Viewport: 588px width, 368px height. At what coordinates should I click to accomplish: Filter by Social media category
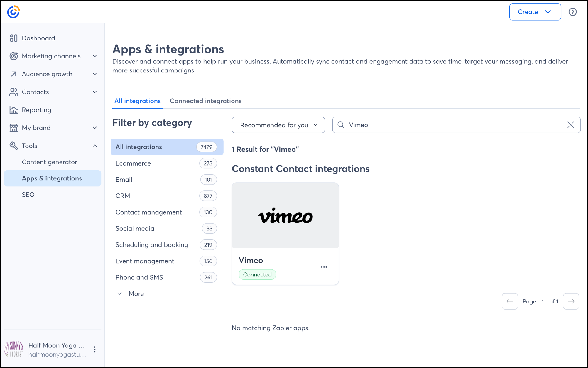167,228
